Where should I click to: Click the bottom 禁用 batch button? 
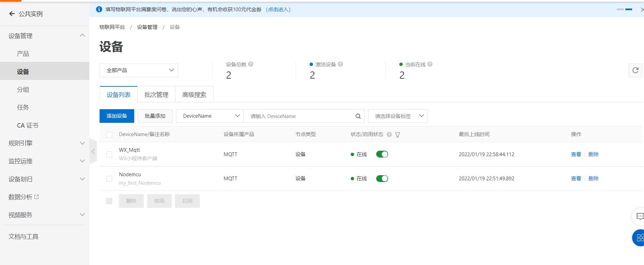159,201
